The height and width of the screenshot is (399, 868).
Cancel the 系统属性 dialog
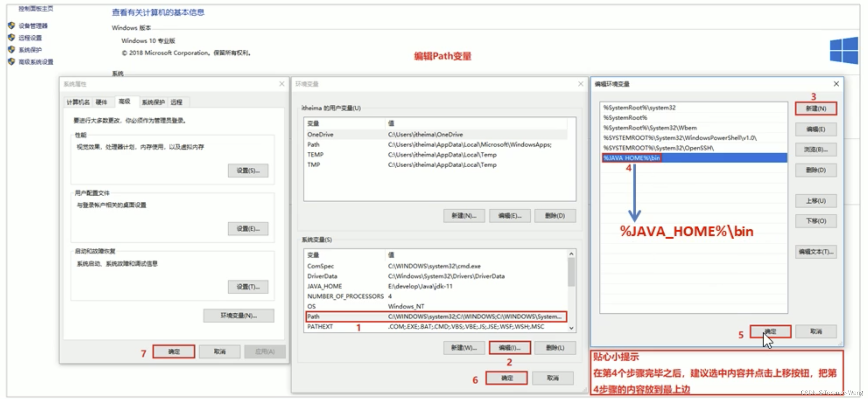[x=220, y=352]
